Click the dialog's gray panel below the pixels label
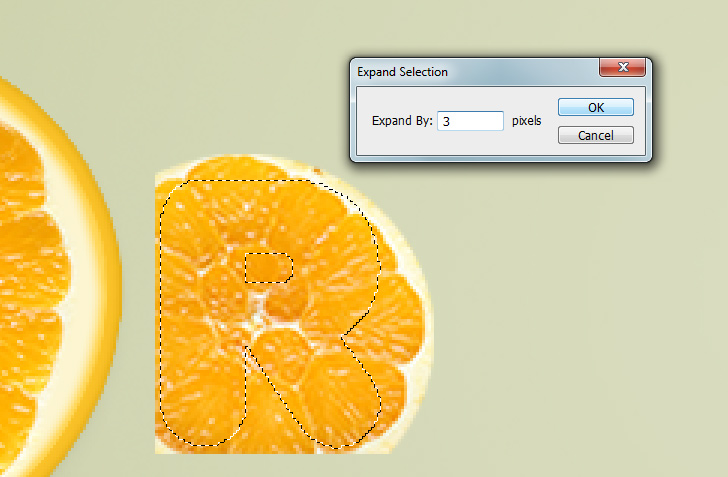The width and height of the screenshot is (728, 477). 526,142
